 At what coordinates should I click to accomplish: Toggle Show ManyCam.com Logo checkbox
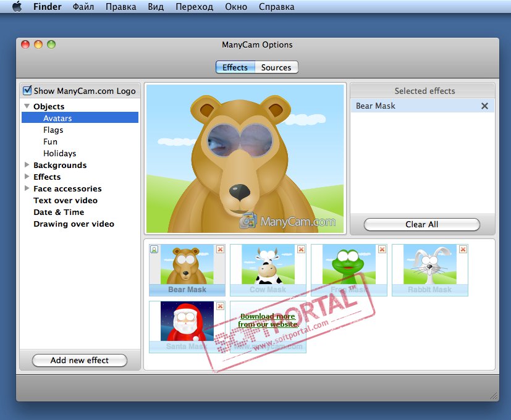27,90
